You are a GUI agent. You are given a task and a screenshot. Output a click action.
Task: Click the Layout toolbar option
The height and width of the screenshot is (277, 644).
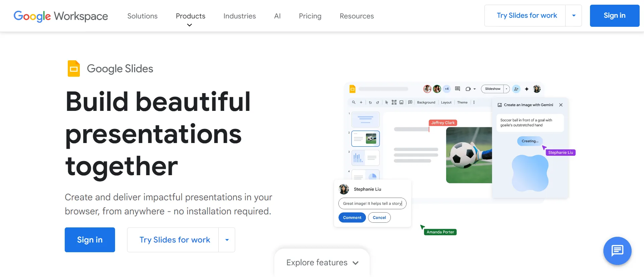pyautogui.click(x=446, y=102)
